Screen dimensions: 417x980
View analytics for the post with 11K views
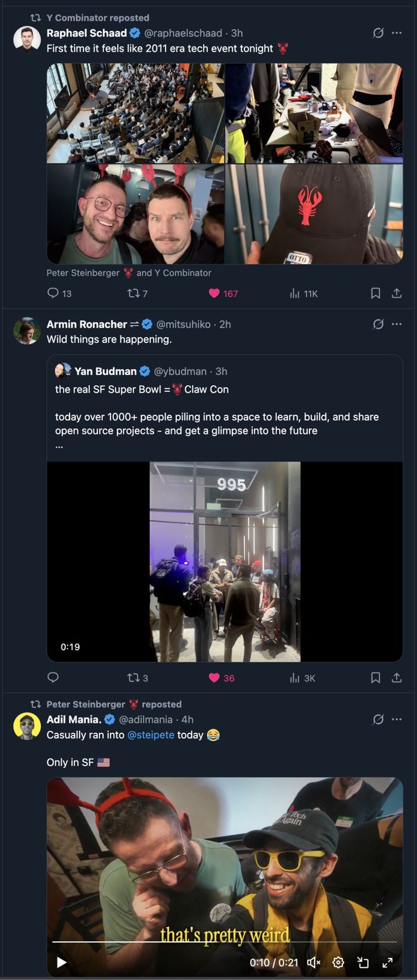[294, 293]
